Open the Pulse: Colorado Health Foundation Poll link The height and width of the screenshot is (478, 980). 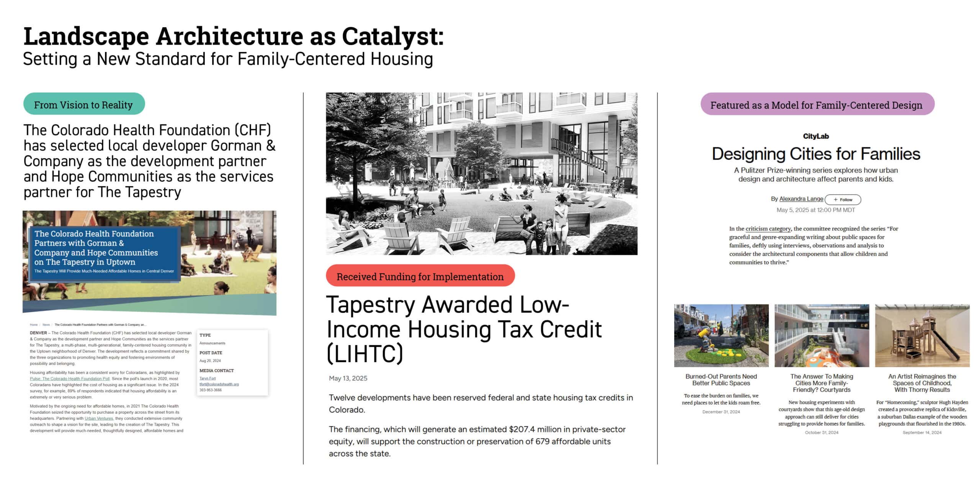coord(70,378)
